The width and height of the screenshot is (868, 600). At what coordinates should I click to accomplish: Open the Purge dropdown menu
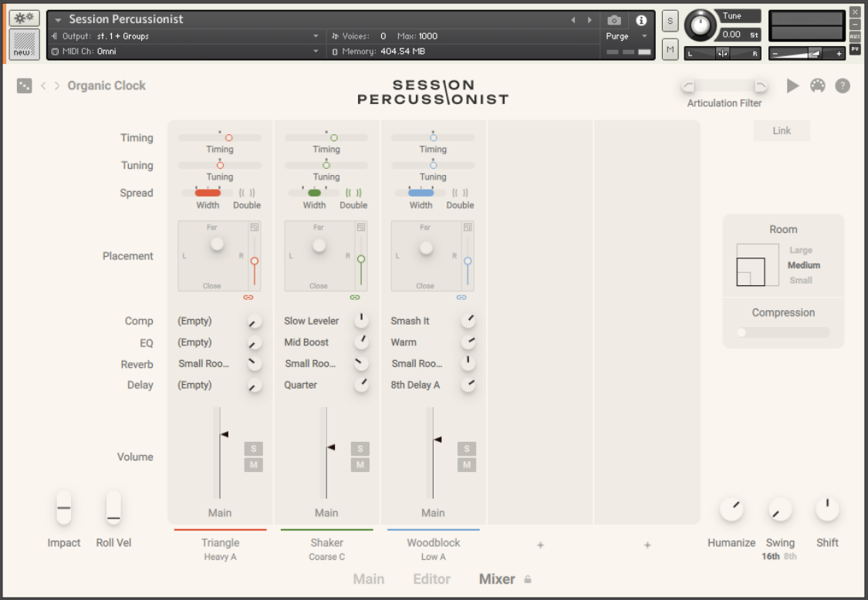[x=627, y=36]
